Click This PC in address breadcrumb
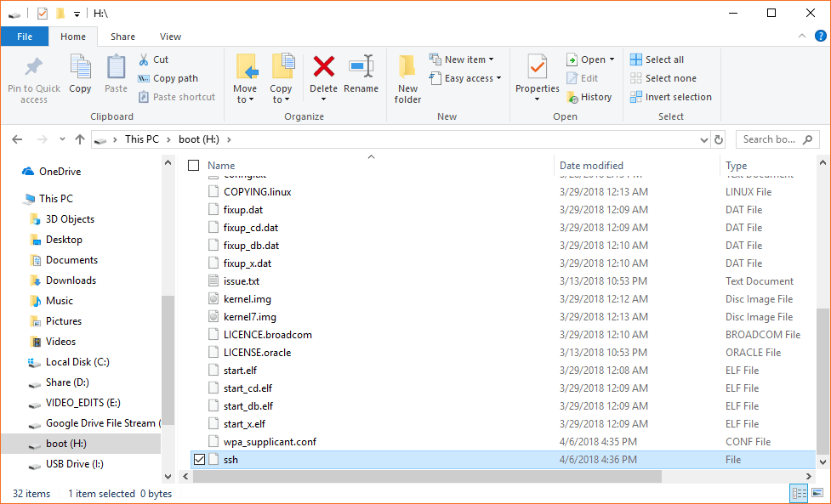831x504 pixels. click(x=142, y=139)
